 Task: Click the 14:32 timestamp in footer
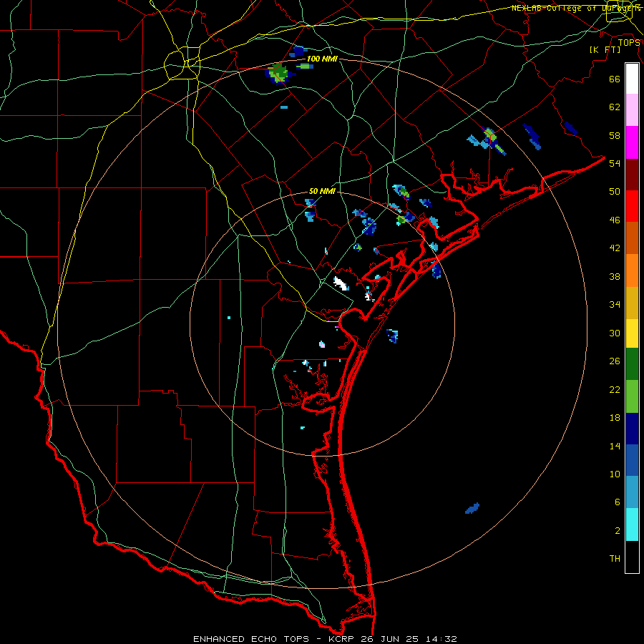coord(441,639)
